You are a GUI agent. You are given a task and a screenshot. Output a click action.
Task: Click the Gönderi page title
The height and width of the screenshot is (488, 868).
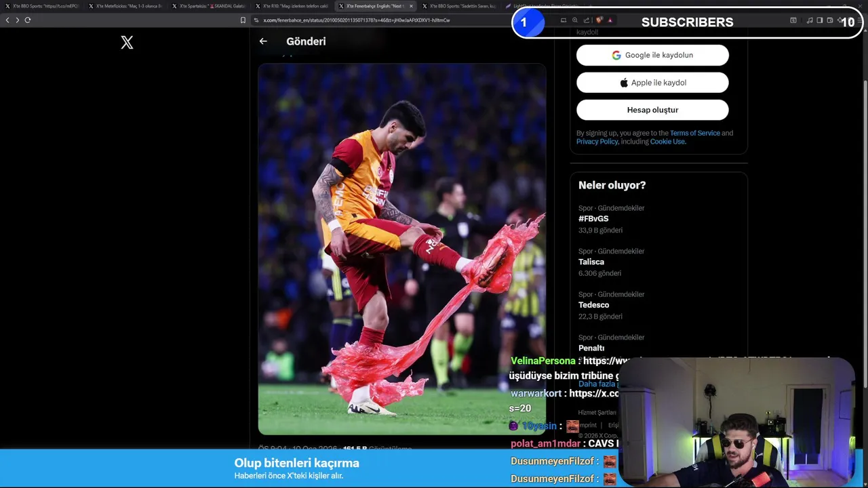(x=306, y=41)
